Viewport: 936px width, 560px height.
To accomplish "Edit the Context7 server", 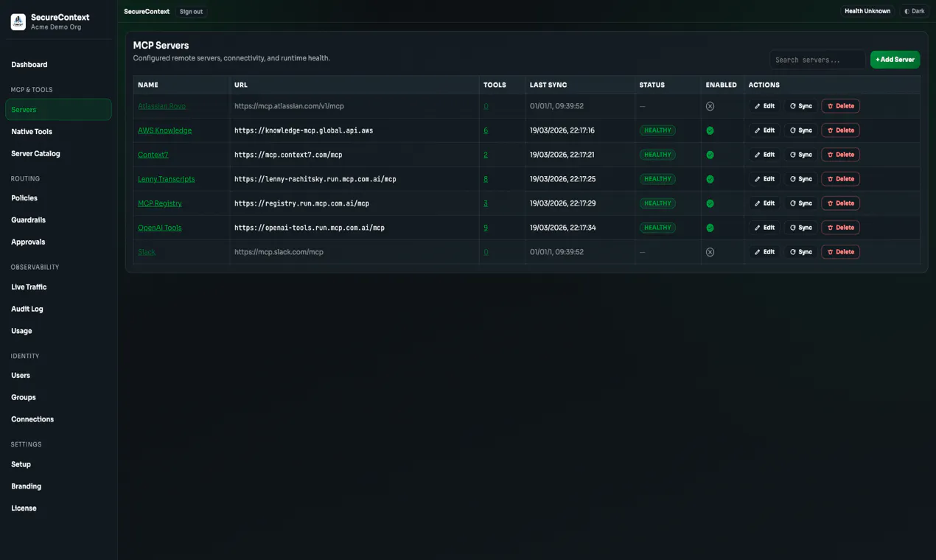I will [x=765, y=155].
